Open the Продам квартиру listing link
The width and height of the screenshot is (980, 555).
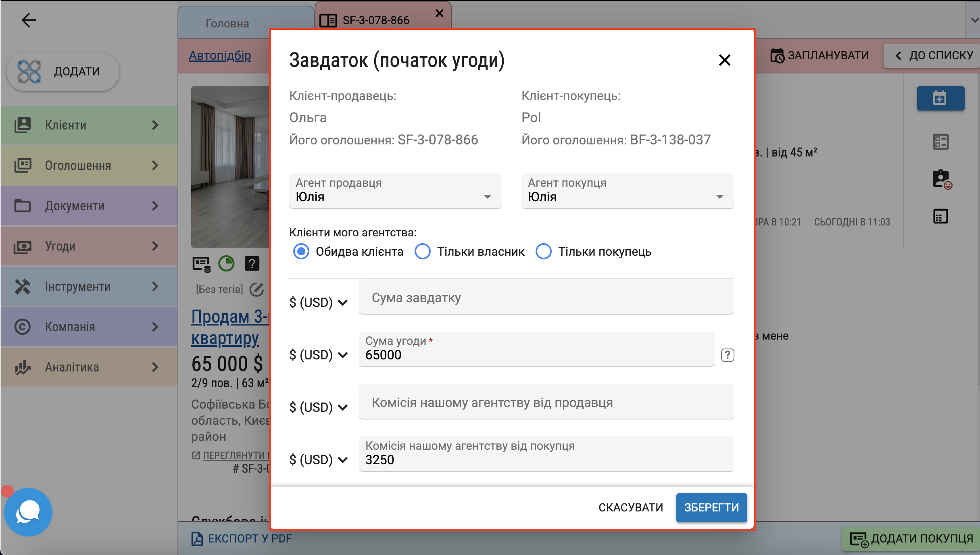(x=230, y=327)
